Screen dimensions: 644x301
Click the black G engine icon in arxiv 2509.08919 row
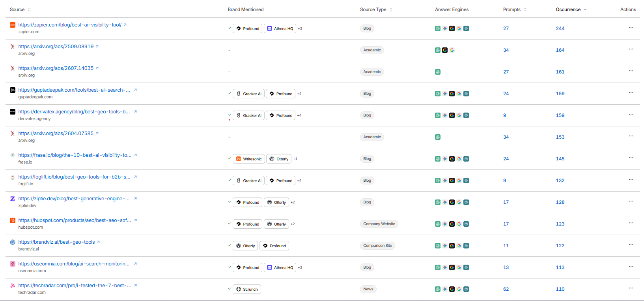pos(445,50)
